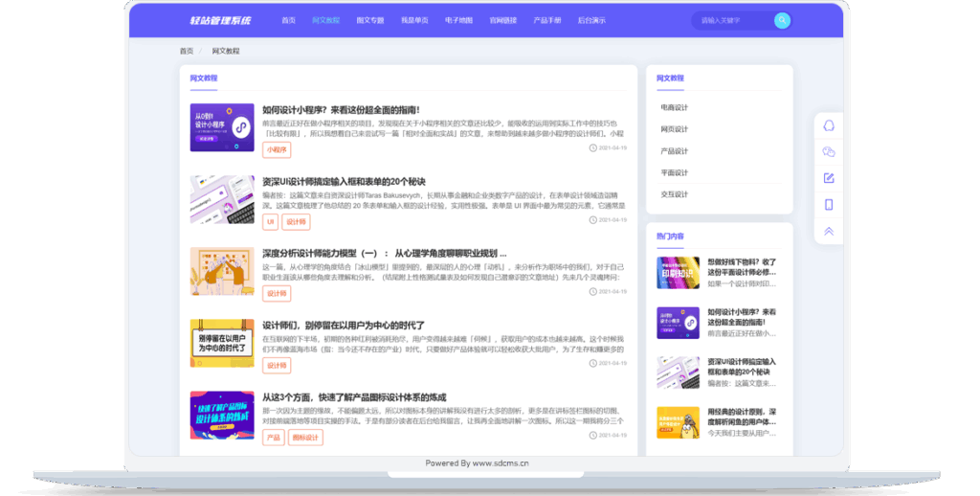The height and width of the screenshot is (496, 980).
Task: Click the keyboard thumbnail in 热门内容
Action: coord(679,372)
